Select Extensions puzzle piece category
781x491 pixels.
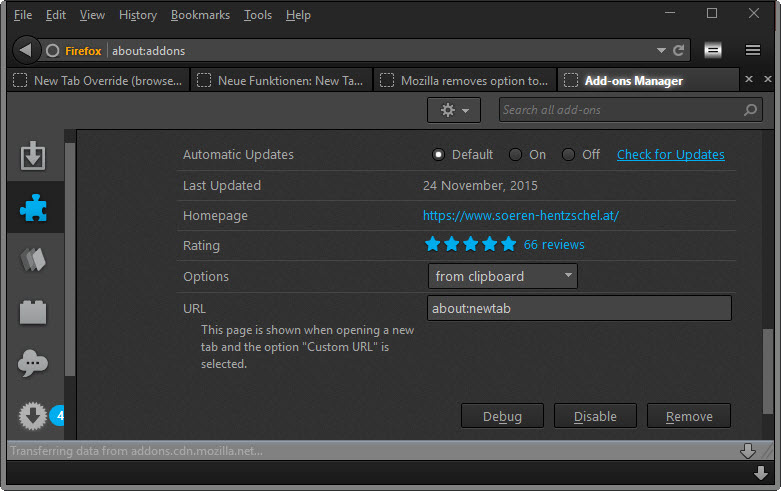(33, 207)
